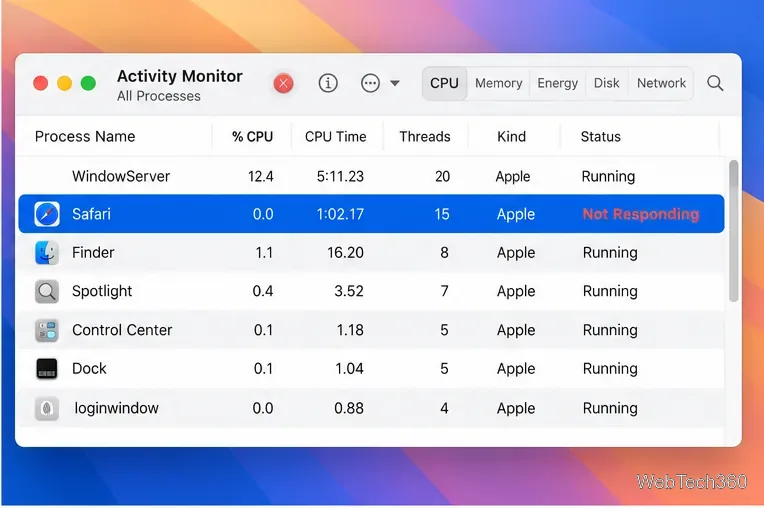This screenshot has width=764, height=508.
Task: Click Finder's CPU time 16.20
Action: 345,252
